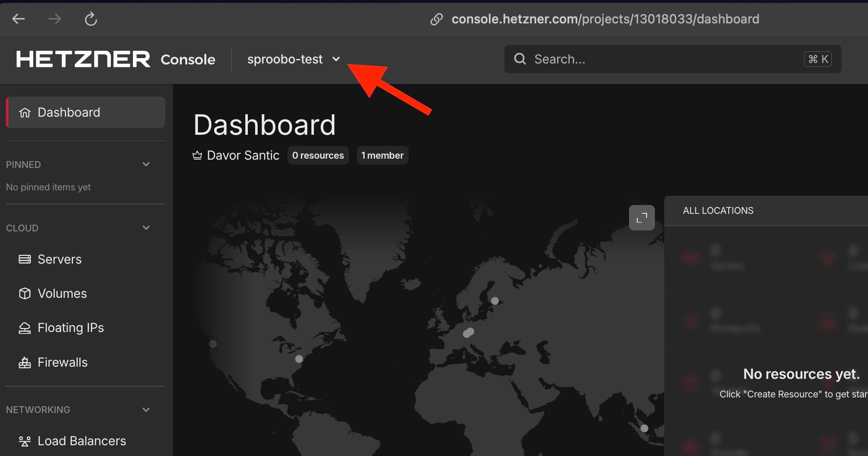Go back with the browser back arrow
This screenshot has height=456, width=868.
point(19,19)
